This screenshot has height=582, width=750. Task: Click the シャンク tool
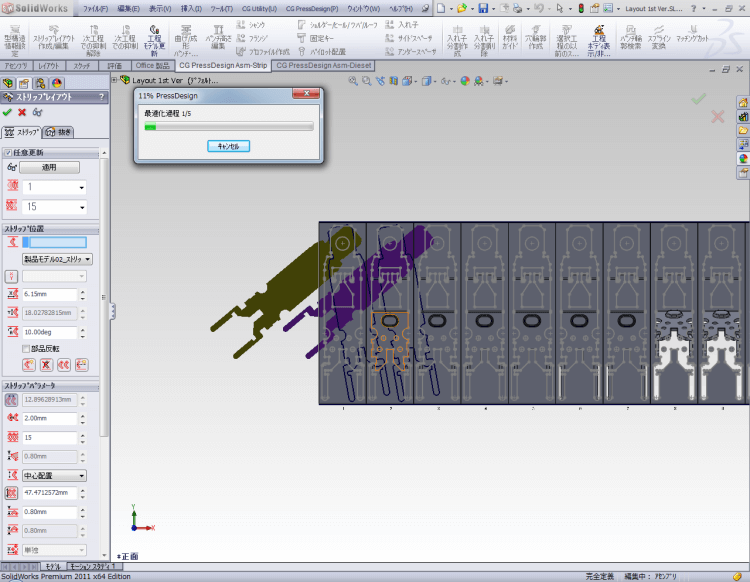pos(251,25)
